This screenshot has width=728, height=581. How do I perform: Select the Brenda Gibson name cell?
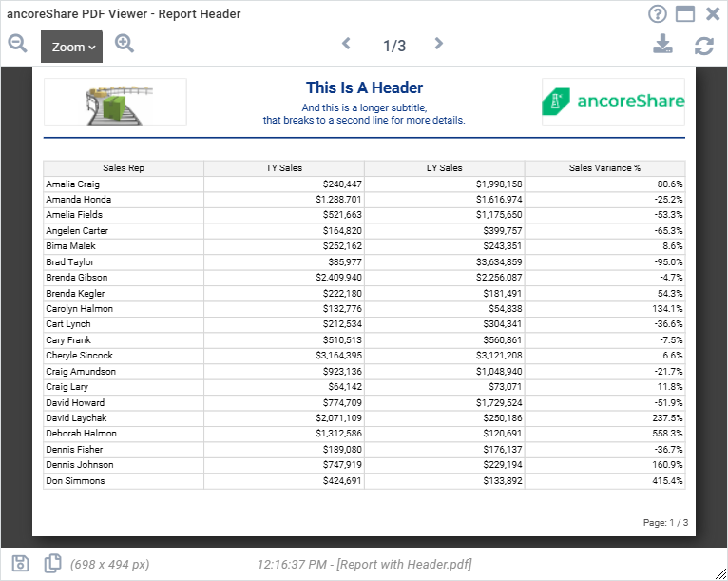124,278
